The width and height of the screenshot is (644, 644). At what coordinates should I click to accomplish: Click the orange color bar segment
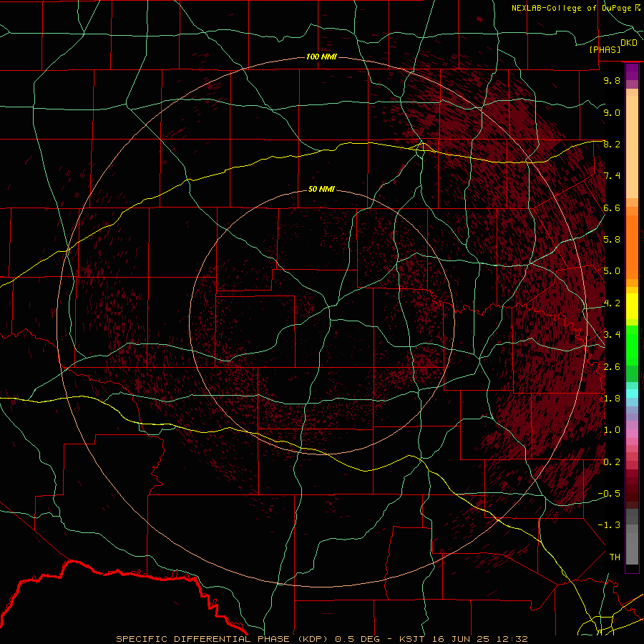(632, 247)
